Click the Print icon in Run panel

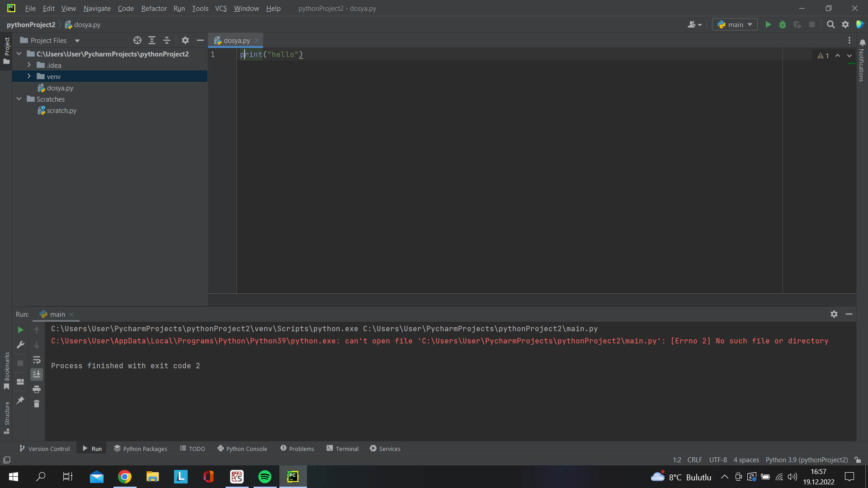click(x=37, y=389)
